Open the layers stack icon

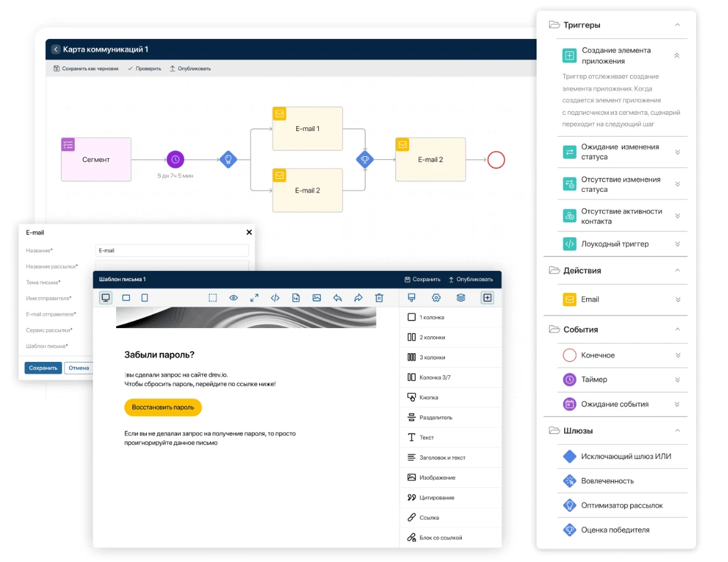[461, 298]
